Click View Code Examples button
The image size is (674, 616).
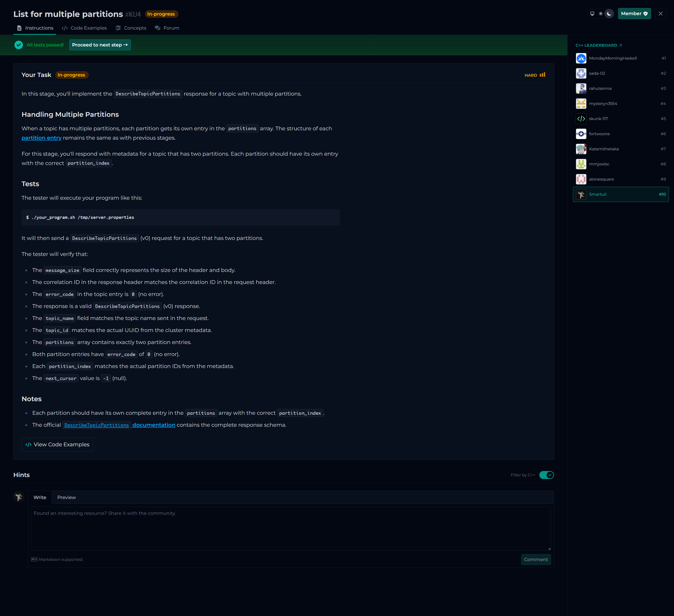tap(57, 444)
